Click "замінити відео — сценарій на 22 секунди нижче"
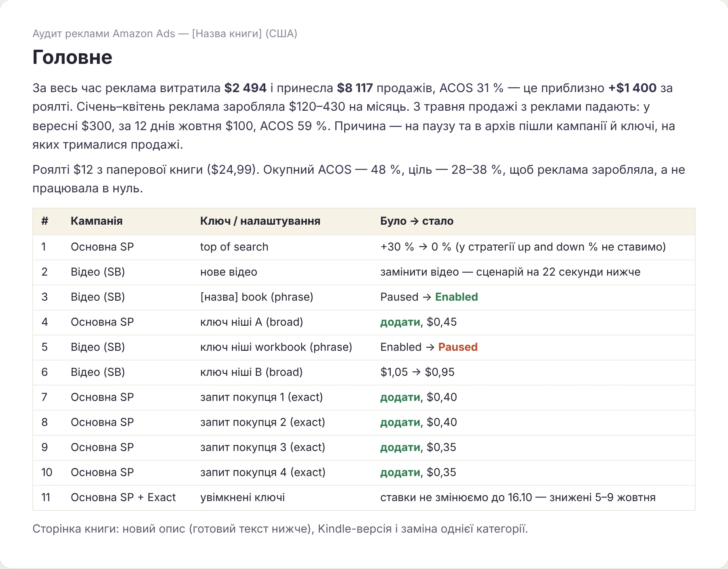 click(510, 272)
